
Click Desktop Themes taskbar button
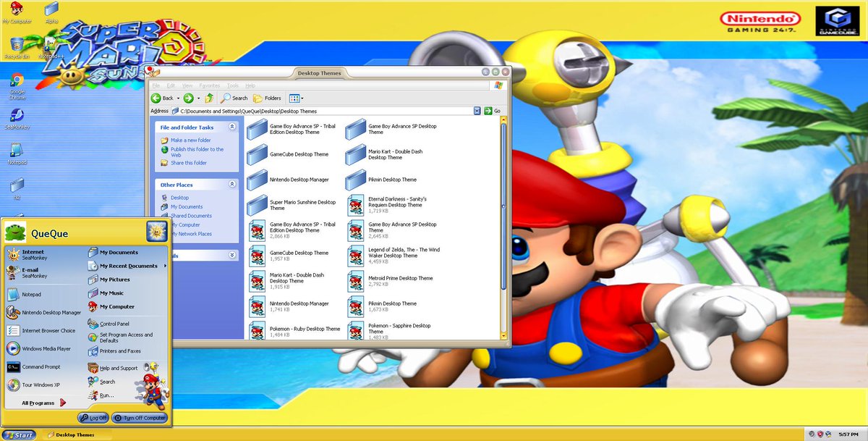pos(77,434)
